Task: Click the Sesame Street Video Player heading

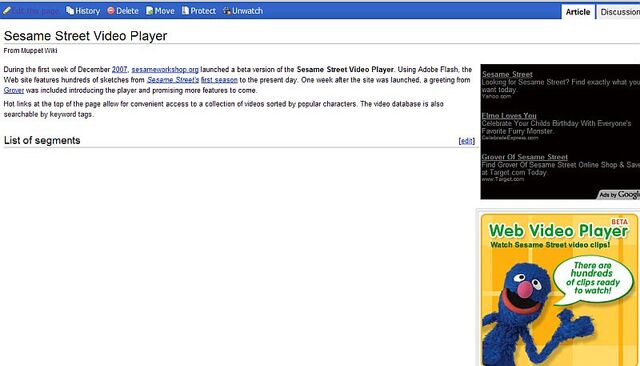Action: pyautogui.click(x=85, y=36)
